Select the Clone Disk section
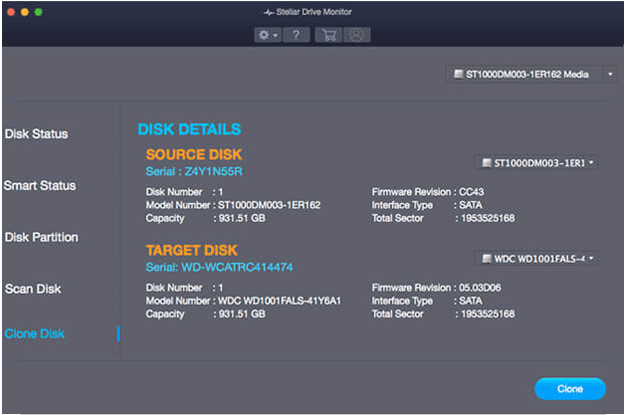The height and width of the screenshot is (415, 625). [x=35, y=333]
